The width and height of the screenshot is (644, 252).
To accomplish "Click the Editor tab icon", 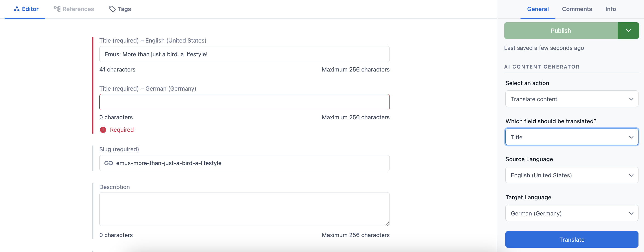I will tap(16, 8).
